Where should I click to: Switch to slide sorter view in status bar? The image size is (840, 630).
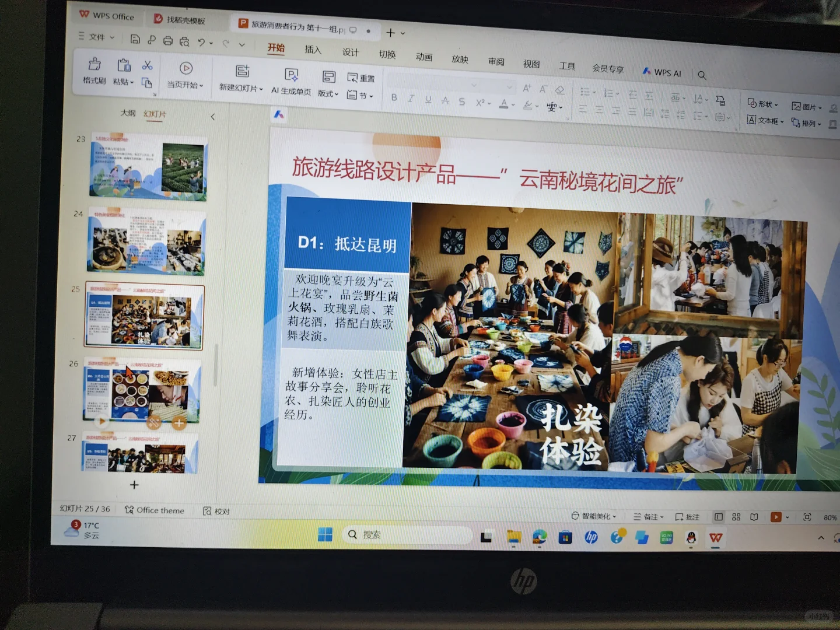(x=736, y=517)
